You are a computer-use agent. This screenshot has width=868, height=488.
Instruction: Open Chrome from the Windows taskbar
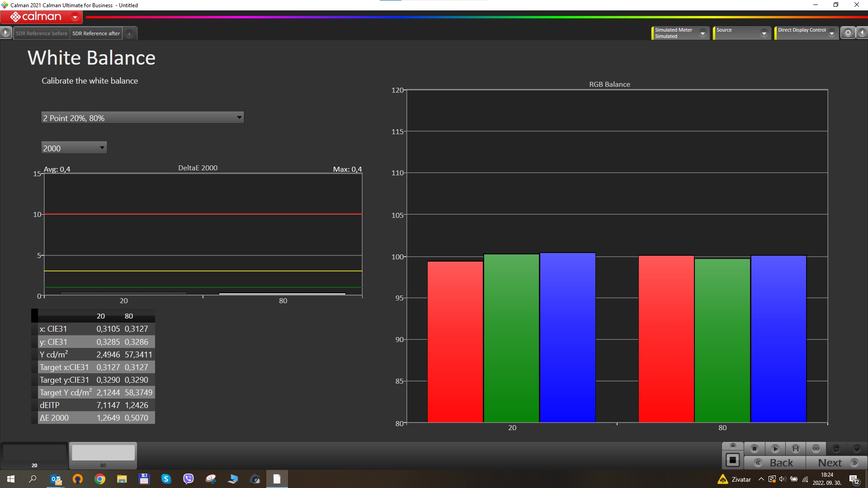pos(100,479)
